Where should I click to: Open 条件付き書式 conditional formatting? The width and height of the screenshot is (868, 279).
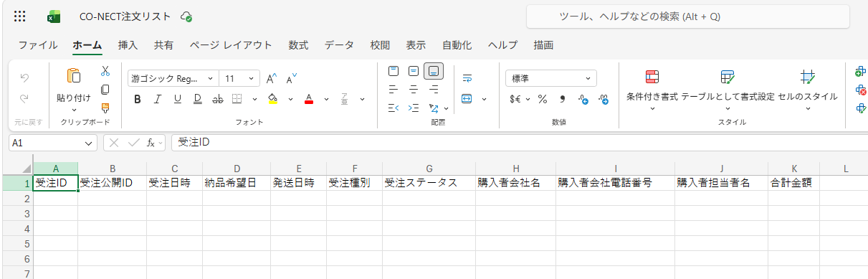click(x=652, y=89)
